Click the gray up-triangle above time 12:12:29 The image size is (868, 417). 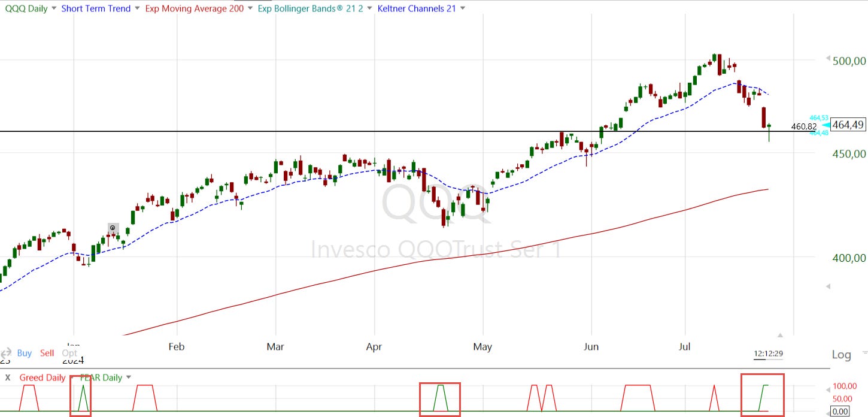pos(780,334)
